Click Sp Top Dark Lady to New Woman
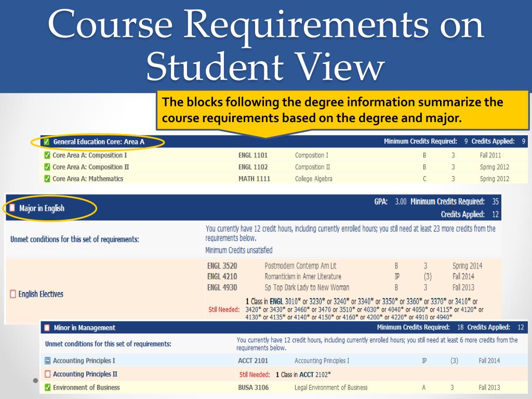This screenshot has width=532, height=399. pos(307,287)
